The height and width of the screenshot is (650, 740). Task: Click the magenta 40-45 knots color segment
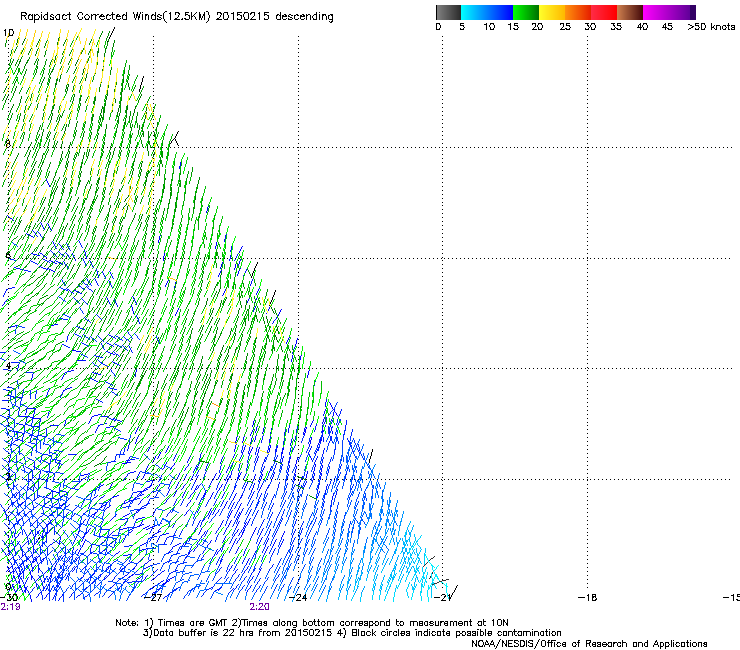pos(656,12)
